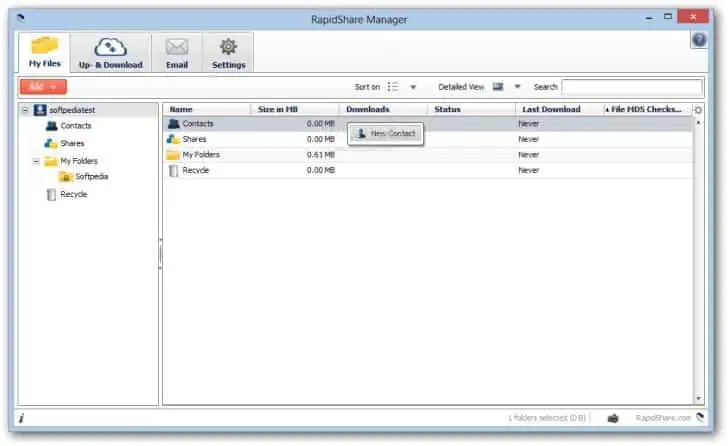This screenshot has height=446, width=728.
Task: Minimize the RapidShare Manager window
Action: tap(649, 18)
